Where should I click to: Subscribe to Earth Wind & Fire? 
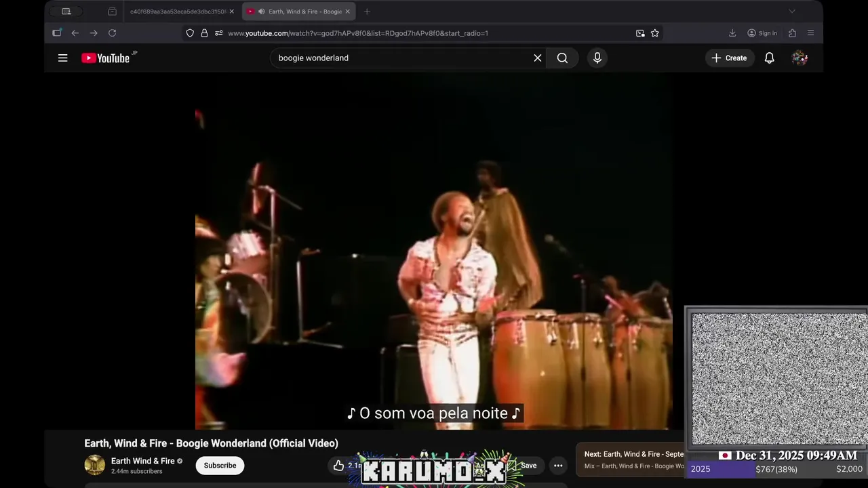point(220,466)
